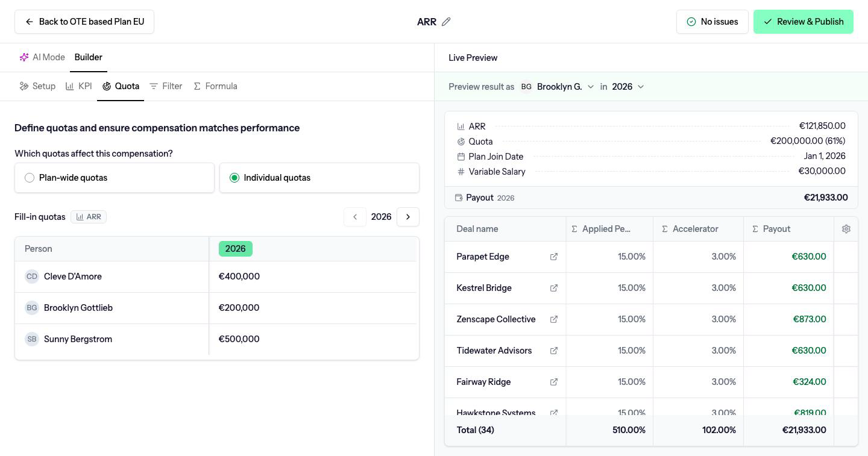Edit Brooklyn Gottlieb's €200,000 quota
Viewport: 868px width, 456px height.
[x=313, y=308]
